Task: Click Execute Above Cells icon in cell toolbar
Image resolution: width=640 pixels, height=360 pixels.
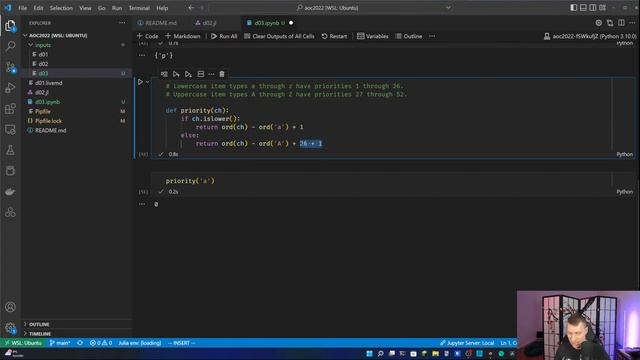Action: (x=176, y=74)
